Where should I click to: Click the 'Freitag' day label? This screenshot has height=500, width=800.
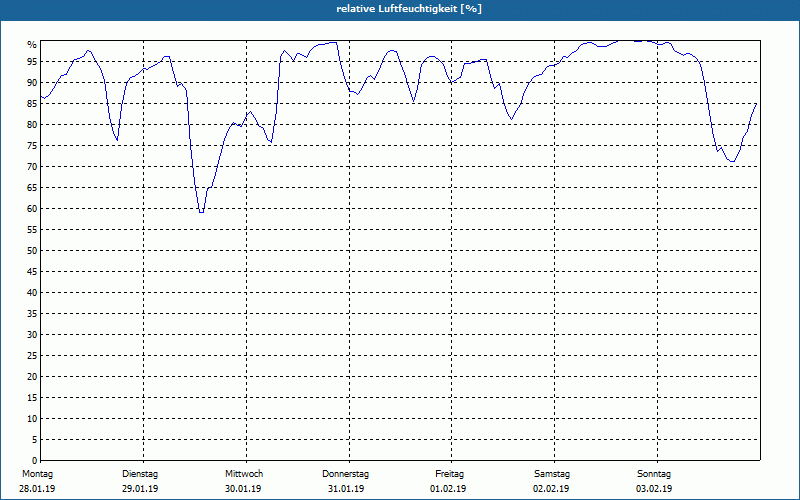coord(449,474)
